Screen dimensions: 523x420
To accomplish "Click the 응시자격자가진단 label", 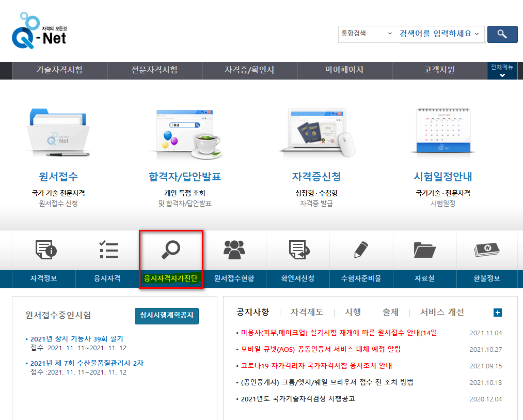I will [x=171, y=278].
